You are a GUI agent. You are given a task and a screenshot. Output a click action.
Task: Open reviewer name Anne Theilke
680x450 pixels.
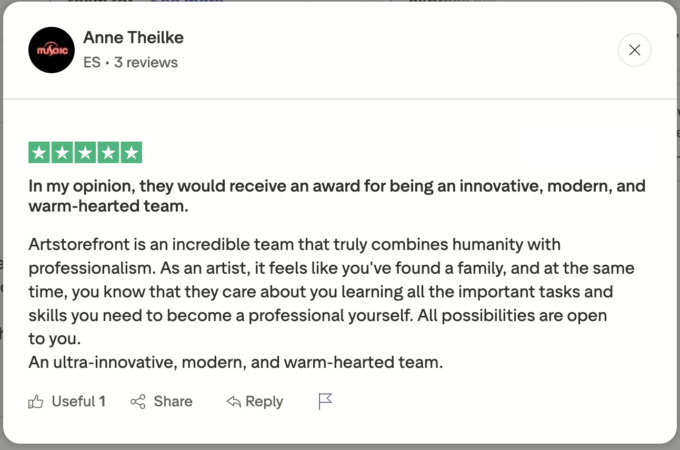pyautogui.click(x=133, y=38)
